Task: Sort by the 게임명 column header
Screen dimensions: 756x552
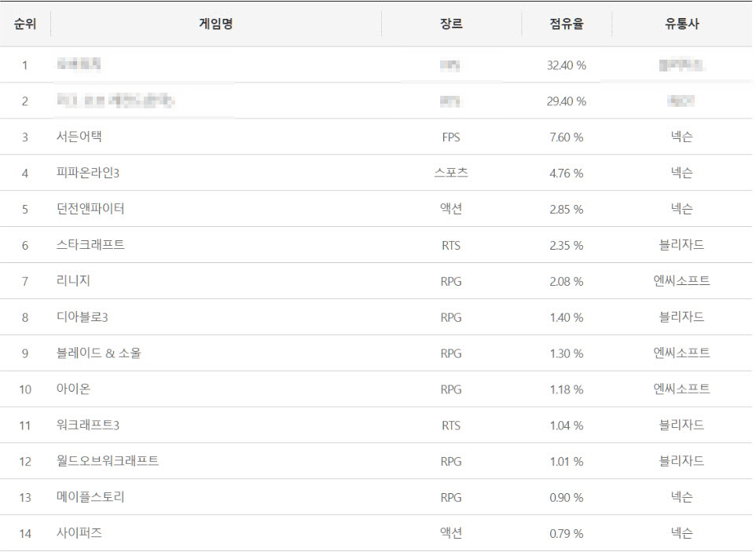Action: (216, 24)
